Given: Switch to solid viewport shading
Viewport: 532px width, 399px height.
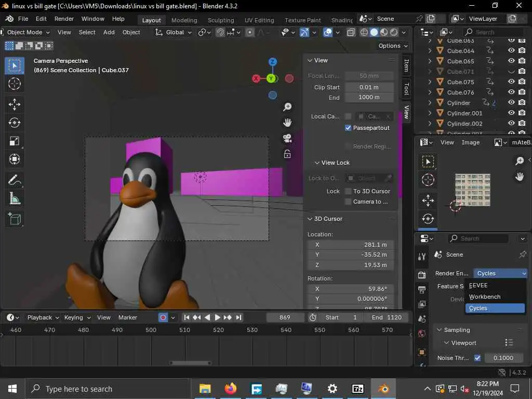Looking at the screenshot, I should pos(374,32).
